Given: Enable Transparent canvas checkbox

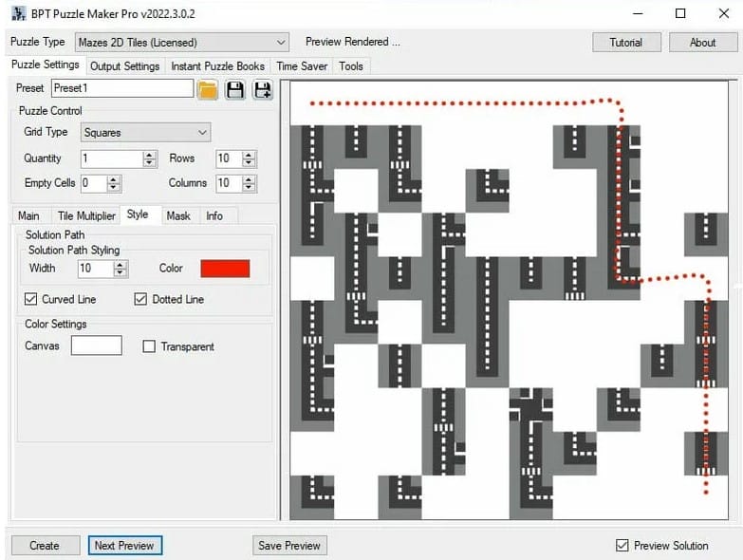Looking at the screenshot, I should pos(149,347).
